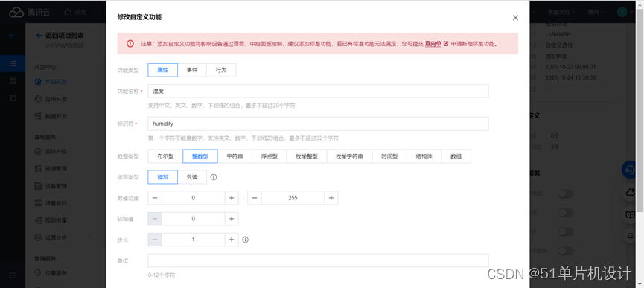Increase the range minimum value 0
The height and width of the screenshot is (288, 644).
(x=232, y=198)
